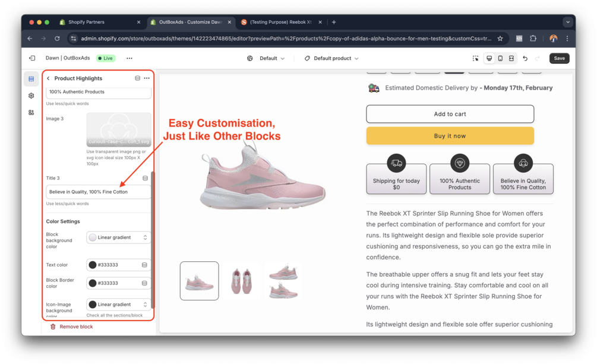
Task: Click the browser address bar URL
Action: point(286,39)
